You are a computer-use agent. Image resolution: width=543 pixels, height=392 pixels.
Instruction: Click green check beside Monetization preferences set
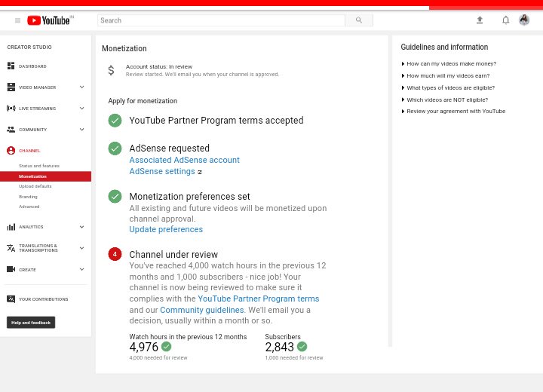(x=115, y=196)
